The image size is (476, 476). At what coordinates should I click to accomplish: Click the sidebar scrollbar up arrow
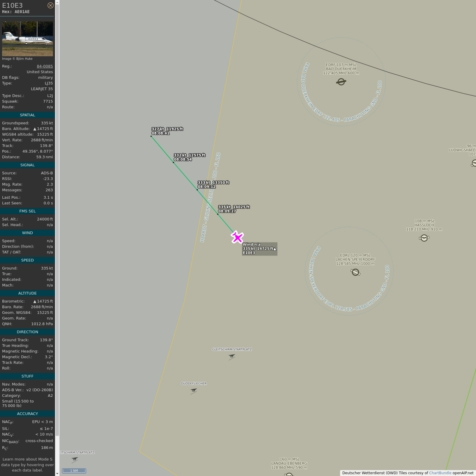click(x=57, y=2)
